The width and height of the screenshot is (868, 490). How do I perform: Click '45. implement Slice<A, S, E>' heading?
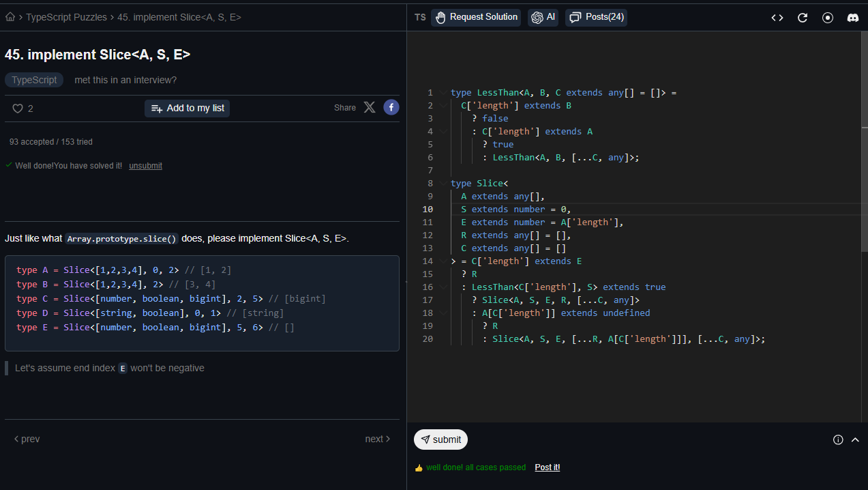point(98,55)
